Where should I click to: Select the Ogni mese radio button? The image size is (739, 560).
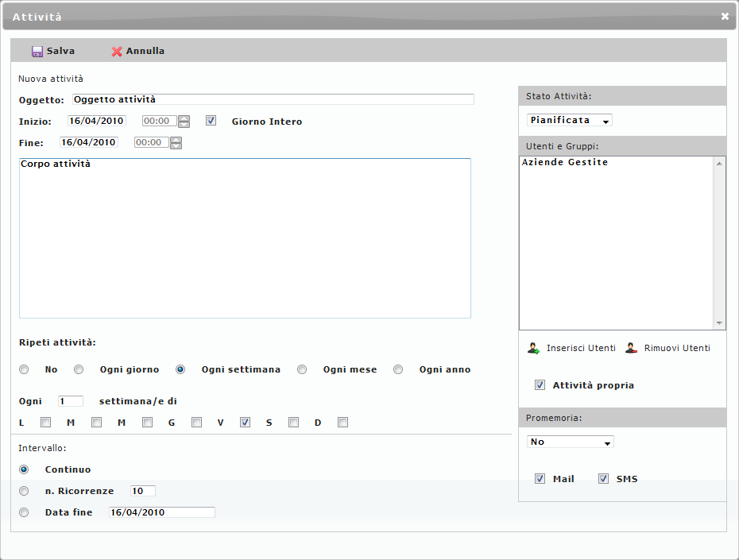tap(302, 369)
